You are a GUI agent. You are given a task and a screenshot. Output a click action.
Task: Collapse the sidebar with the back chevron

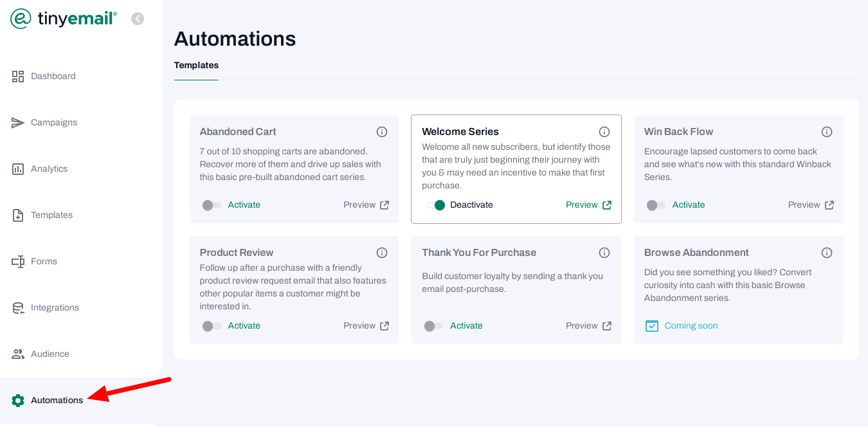137,19
